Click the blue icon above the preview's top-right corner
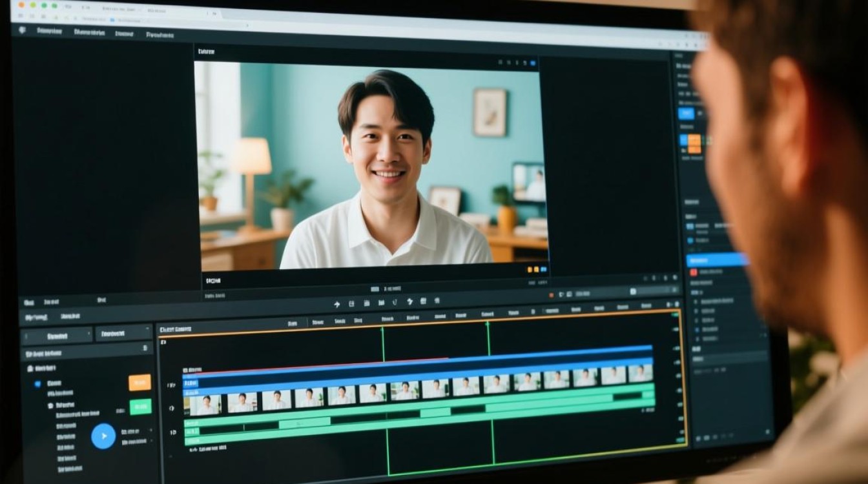 [533, 63]
